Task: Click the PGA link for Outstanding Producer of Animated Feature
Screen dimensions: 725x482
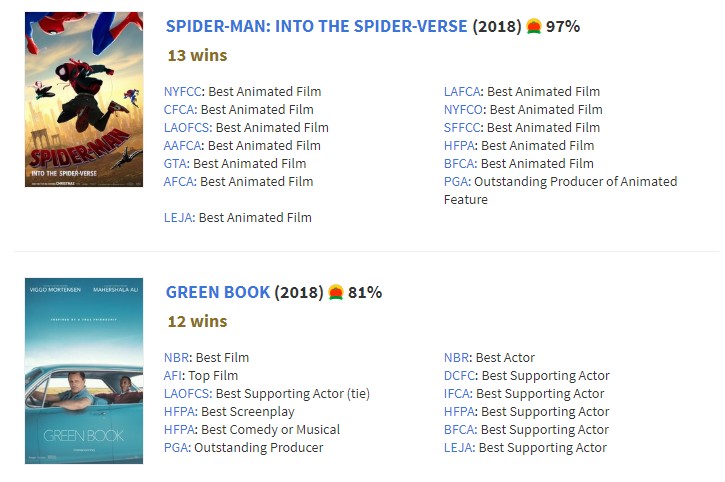Action: (x=456, y=182)
